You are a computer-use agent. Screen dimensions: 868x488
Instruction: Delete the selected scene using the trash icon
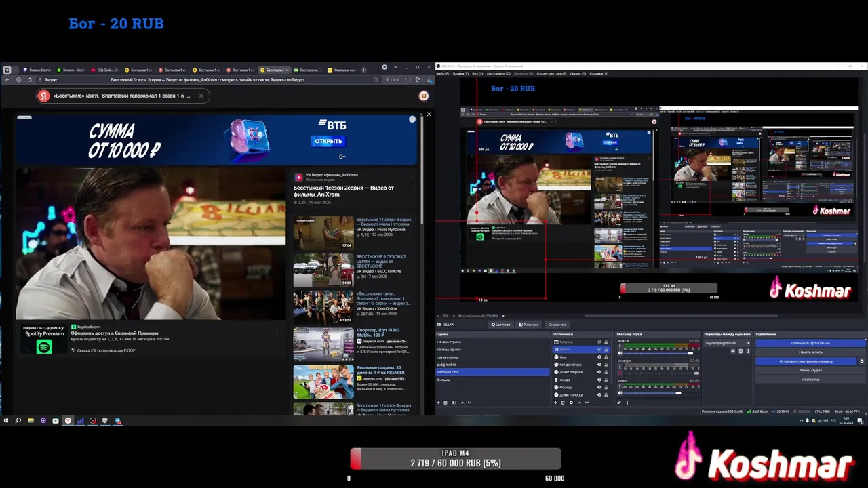tap(446, 402)
